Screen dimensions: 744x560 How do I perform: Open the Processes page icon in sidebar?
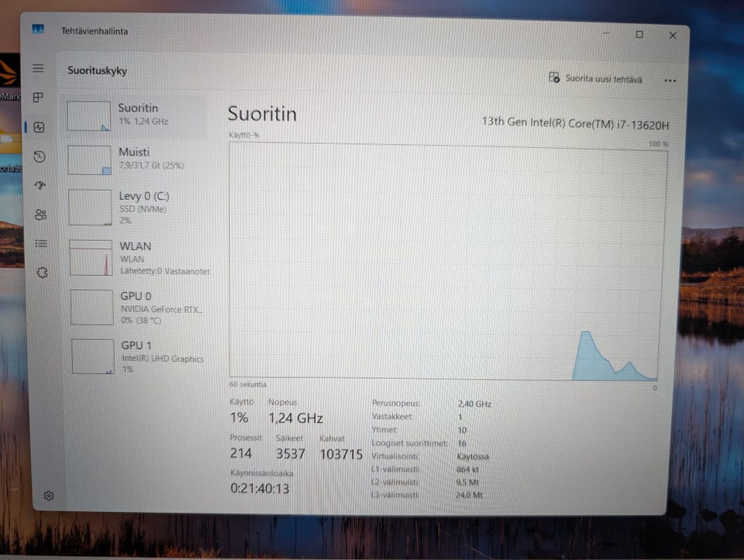click(39, 97)
